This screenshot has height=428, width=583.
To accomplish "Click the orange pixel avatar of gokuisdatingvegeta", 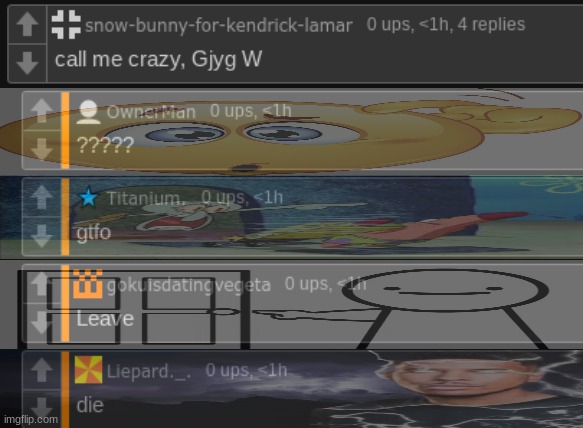I will (88, 284).
